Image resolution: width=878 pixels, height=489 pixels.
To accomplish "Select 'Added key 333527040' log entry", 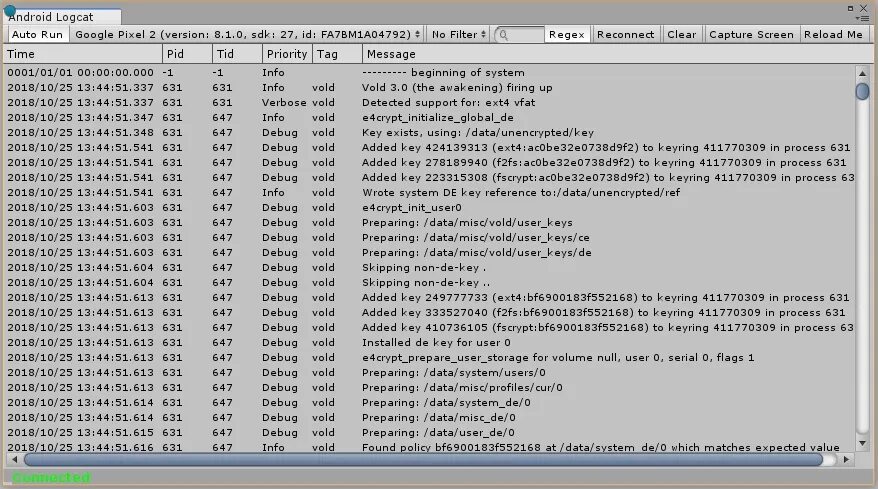I will pyautogui.click(x=430, y=313).
